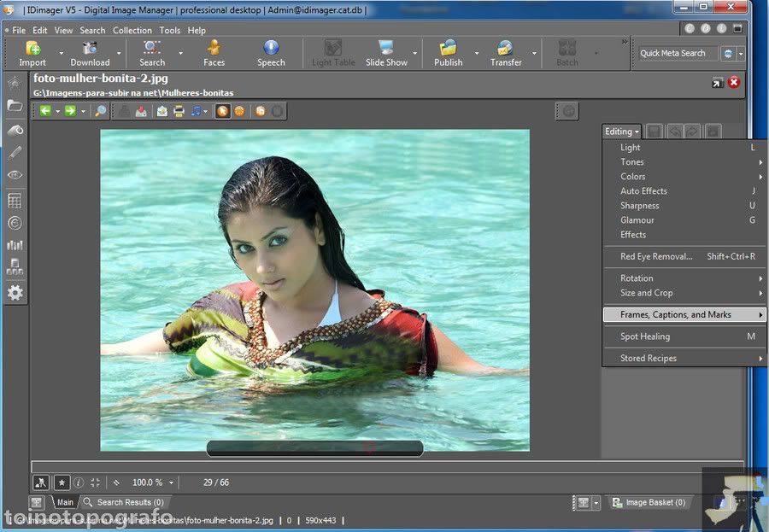Expand the Editing dropdown button
Viewport: 769px width, 532px height.
622,132
